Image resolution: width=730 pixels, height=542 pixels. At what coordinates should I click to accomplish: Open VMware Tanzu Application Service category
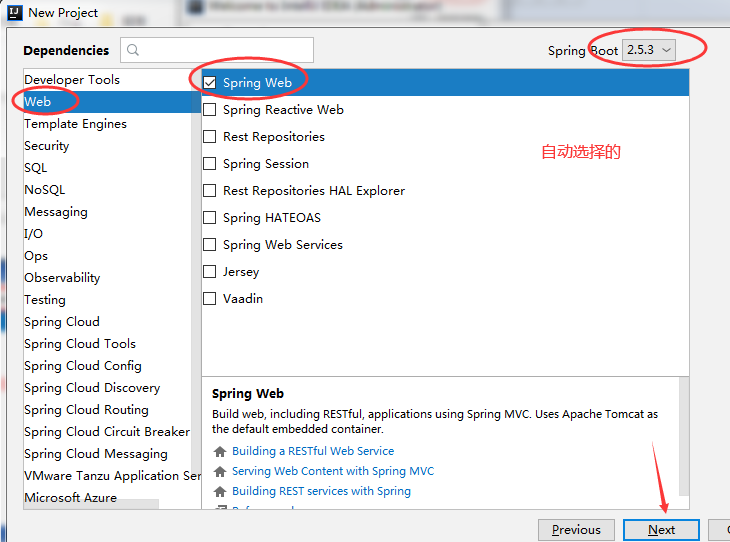[x=112, y=476]
